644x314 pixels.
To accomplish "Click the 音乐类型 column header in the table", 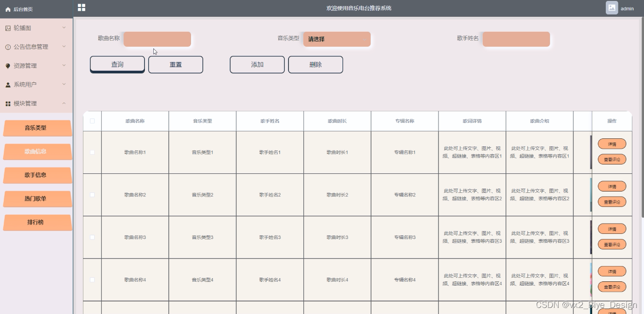I will coord(202,121).
